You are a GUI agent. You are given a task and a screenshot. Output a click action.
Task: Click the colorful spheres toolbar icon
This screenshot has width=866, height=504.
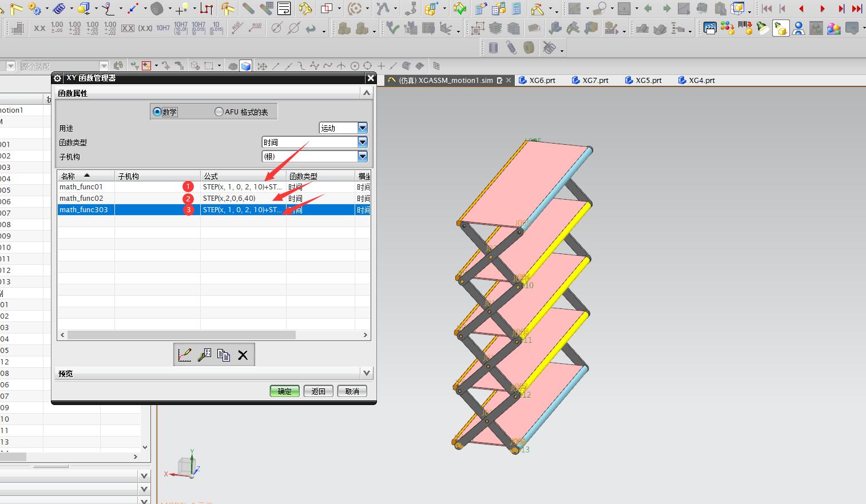click(x=834, y=28)
